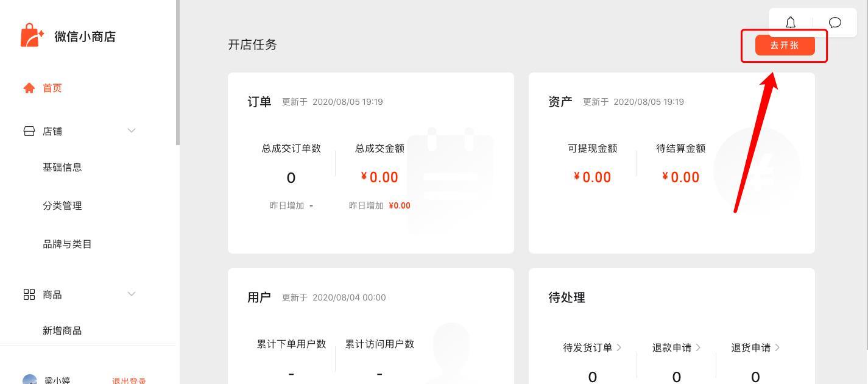868x384 pixels.
Task: Click the 总成交订单数 label
Action: click(x=291, y=148)
